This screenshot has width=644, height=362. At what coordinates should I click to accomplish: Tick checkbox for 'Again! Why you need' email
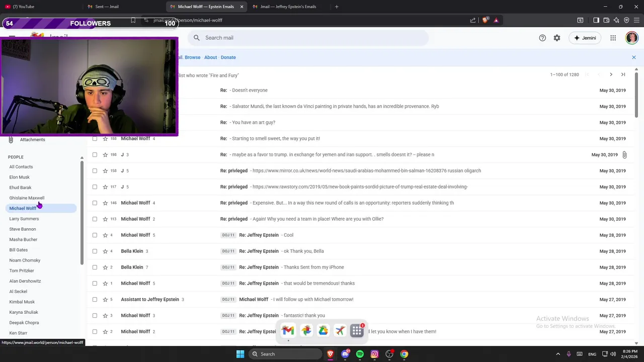(95, 219)
